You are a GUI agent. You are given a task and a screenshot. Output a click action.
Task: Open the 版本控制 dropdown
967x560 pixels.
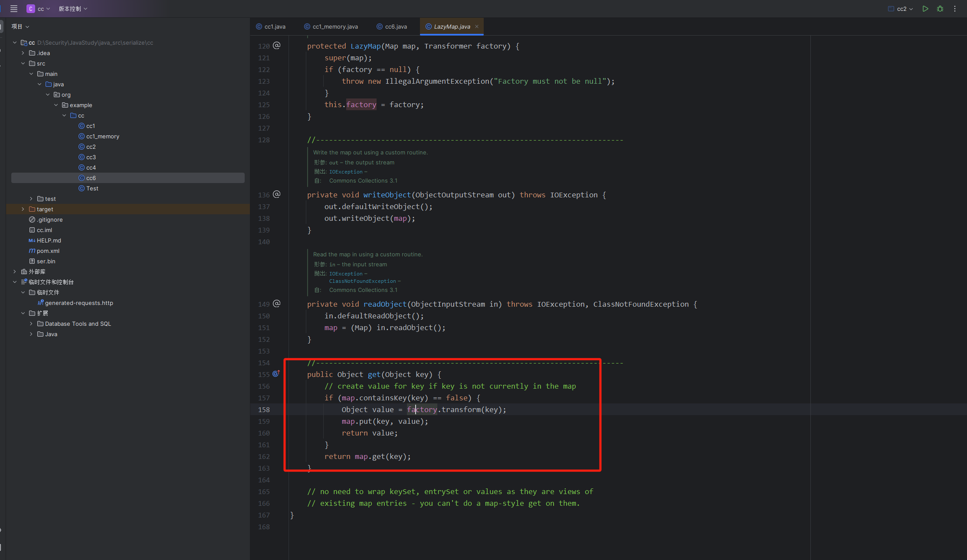[73, 9]
